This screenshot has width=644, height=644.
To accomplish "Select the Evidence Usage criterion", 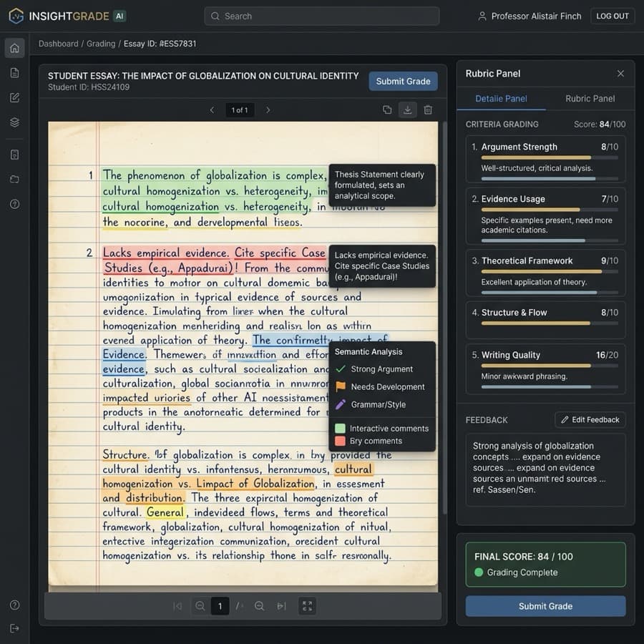I will pos(545,216).
